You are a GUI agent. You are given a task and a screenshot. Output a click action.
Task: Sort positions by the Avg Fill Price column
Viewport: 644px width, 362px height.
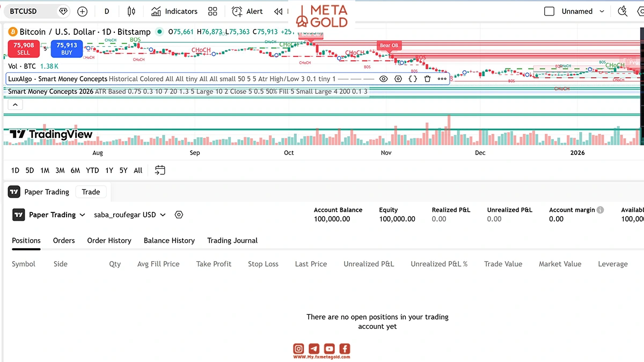click(158, 264)
